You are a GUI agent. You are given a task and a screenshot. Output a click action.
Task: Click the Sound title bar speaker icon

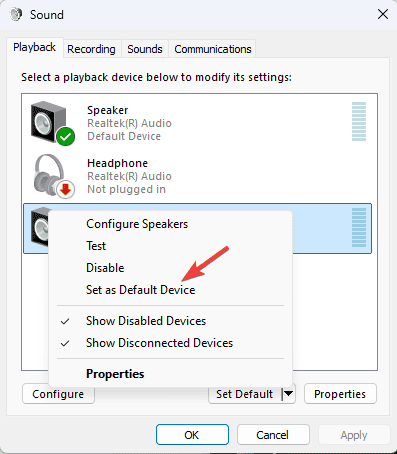pos(16,14)
